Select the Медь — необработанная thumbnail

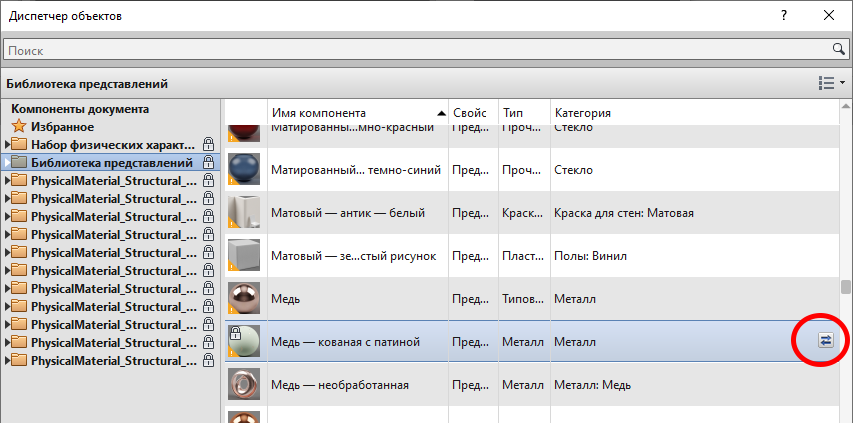pyautogui.click(x=244, y=384)
